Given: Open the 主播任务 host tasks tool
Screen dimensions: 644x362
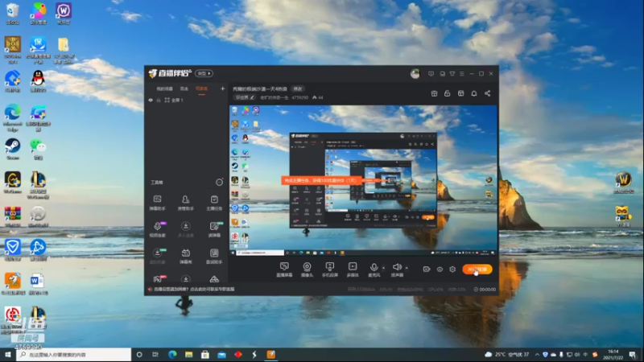Looking at the screenshot, I should point(214,203).
